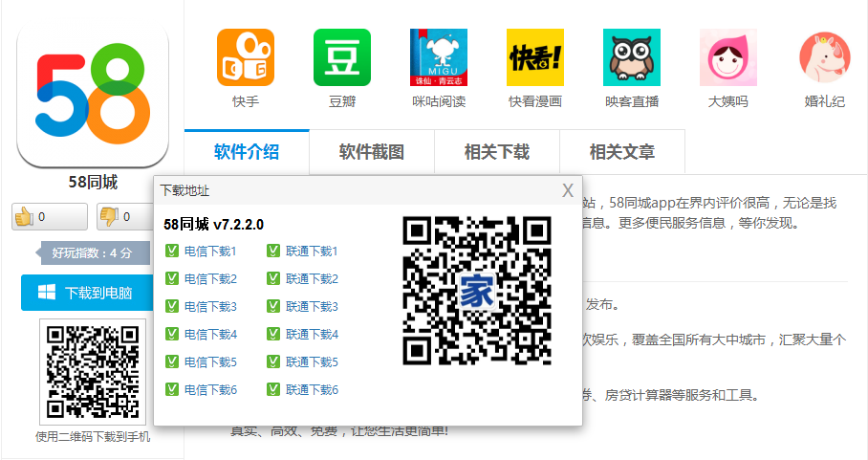Click the 电信下载5 link
This screenshot has width=868, height=460.
pyautogui.click(x=210, y=362)
